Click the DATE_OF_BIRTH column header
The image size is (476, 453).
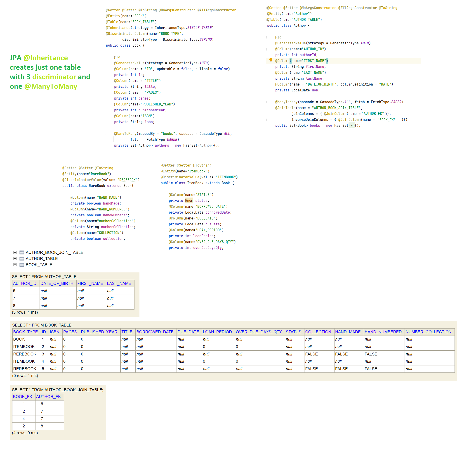pos(57,284)
